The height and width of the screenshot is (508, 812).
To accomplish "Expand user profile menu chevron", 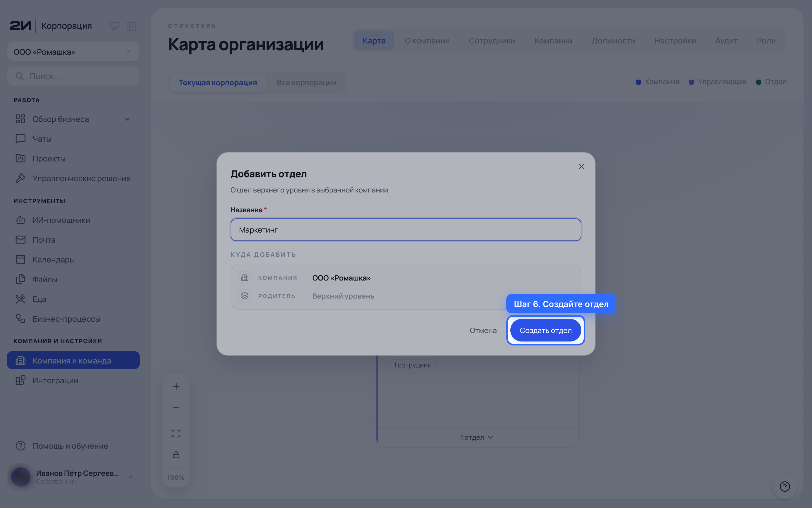I will [x=131, y=477].
